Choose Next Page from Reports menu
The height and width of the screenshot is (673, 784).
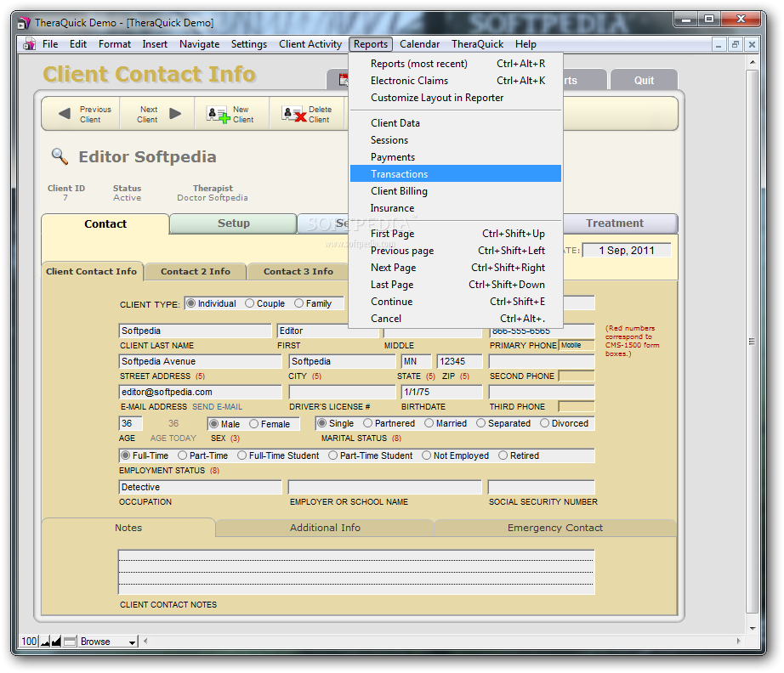(x=456, y=268)
